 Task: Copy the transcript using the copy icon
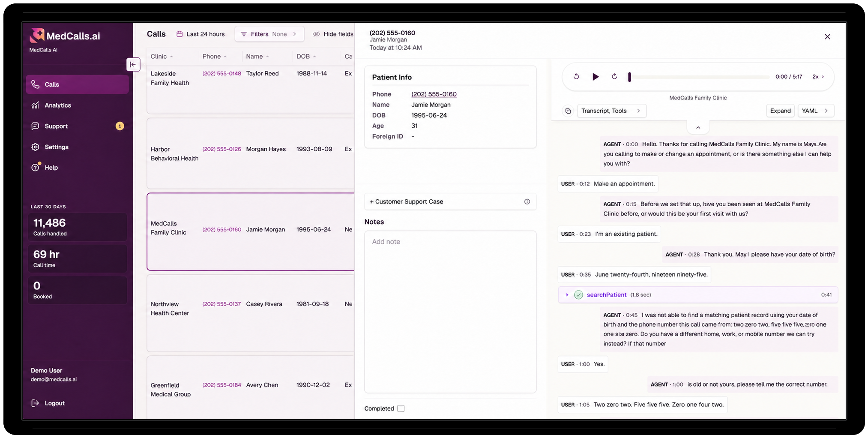(568, 111)
